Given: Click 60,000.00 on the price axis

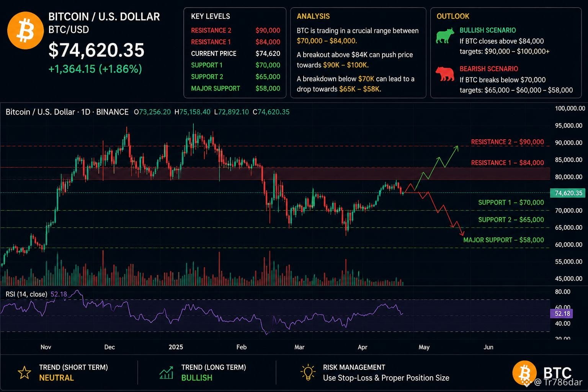Looking at the screenshot, I should tap(568, 245).
